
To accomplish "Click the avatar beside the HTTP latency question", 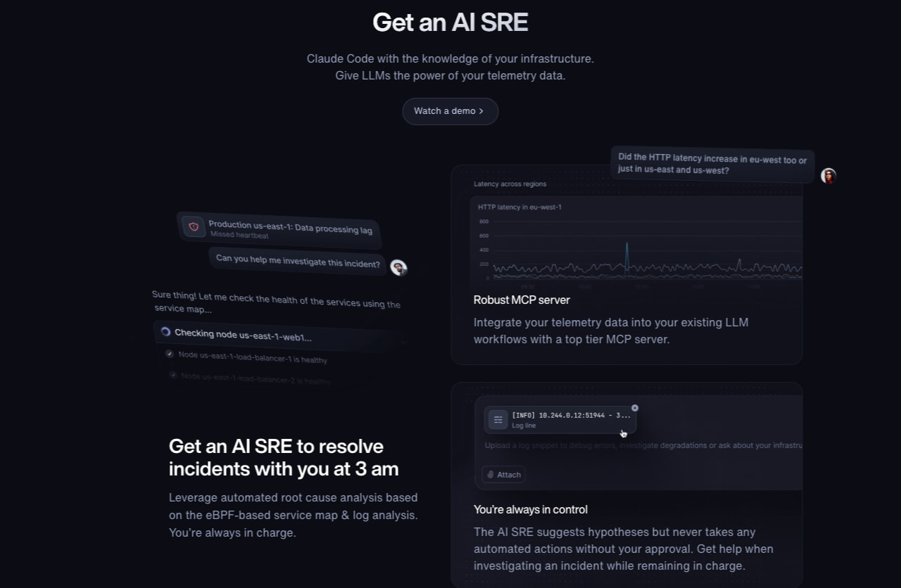I will 828,176.
